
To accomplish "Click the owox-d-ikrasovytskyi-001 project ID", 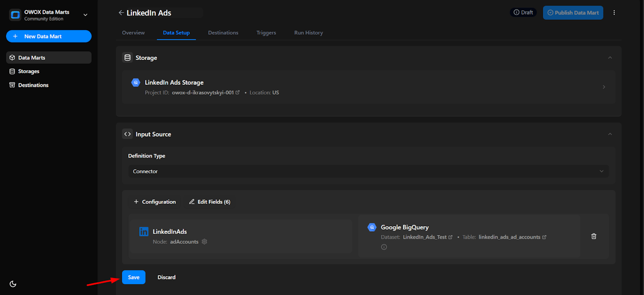I will click(203, 93).
